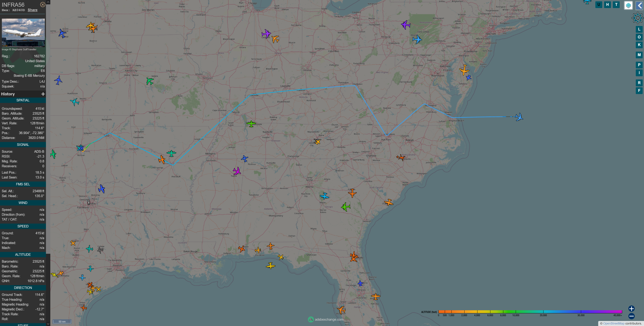Select the cyan aircraft near Macon, Georgia
The width and height of the screenshot is (644, 326).
pyautogui.click(x=324, y=196)
